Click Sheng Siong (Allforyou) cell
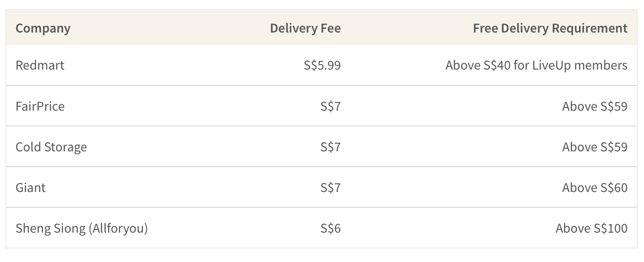The height and width of the screenshot is (262, 644). 82,229
